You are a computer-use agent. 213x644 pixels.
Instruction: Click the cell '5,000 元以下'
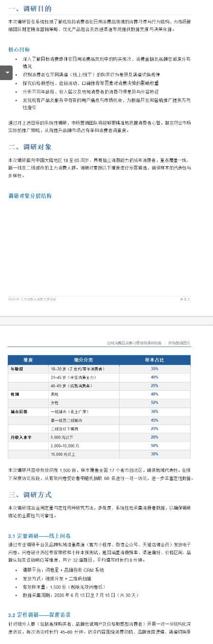click(63, 437)
